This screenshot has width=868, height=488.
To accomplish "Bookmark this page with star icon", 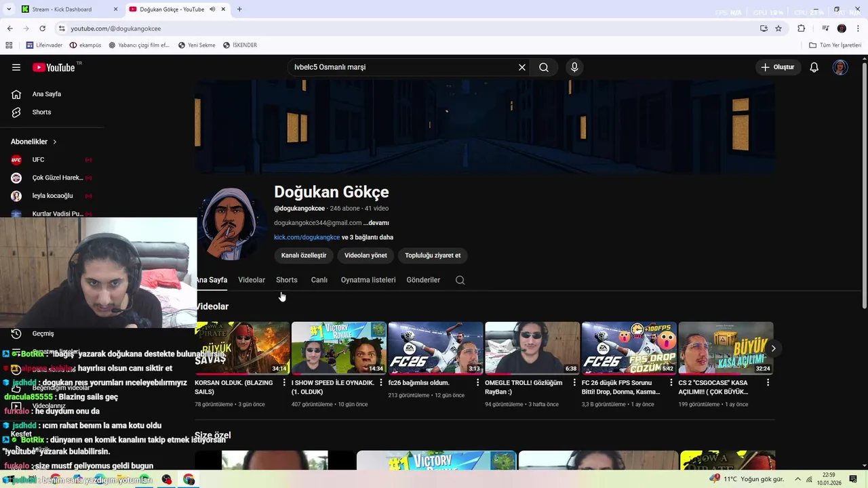I will pos(778,28).
